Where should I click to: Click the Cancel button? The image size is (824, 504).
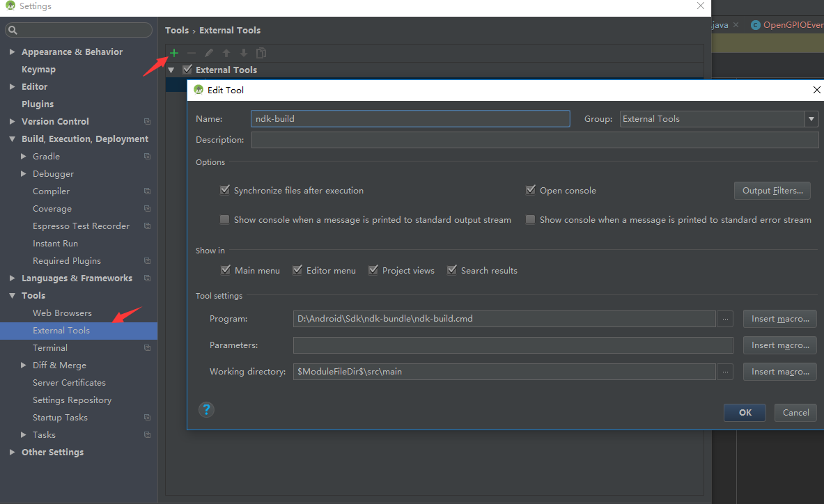(x=795, y=413)
